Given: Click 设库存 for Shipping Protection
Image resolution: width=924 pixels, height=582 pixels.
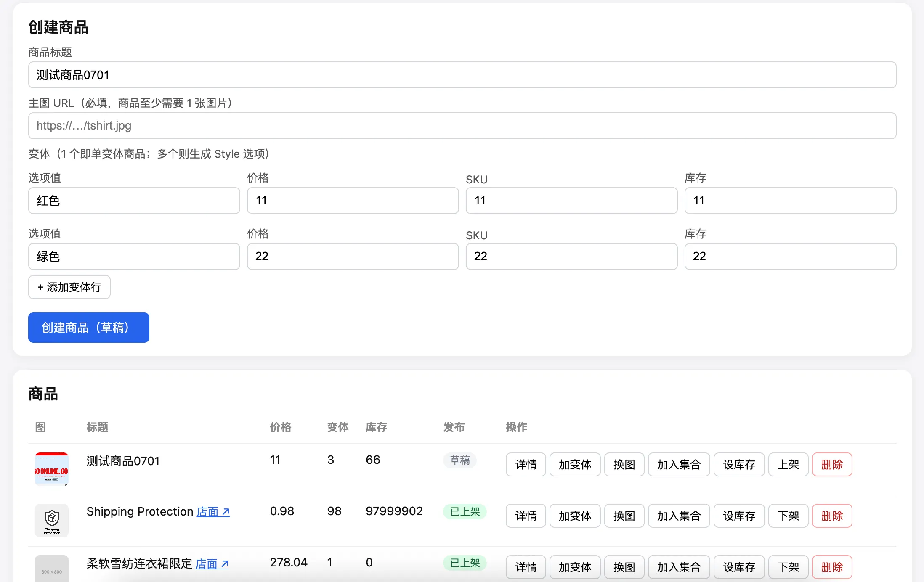Looking at the screenshot, I should pyautogui.click(x=739, y=516).
